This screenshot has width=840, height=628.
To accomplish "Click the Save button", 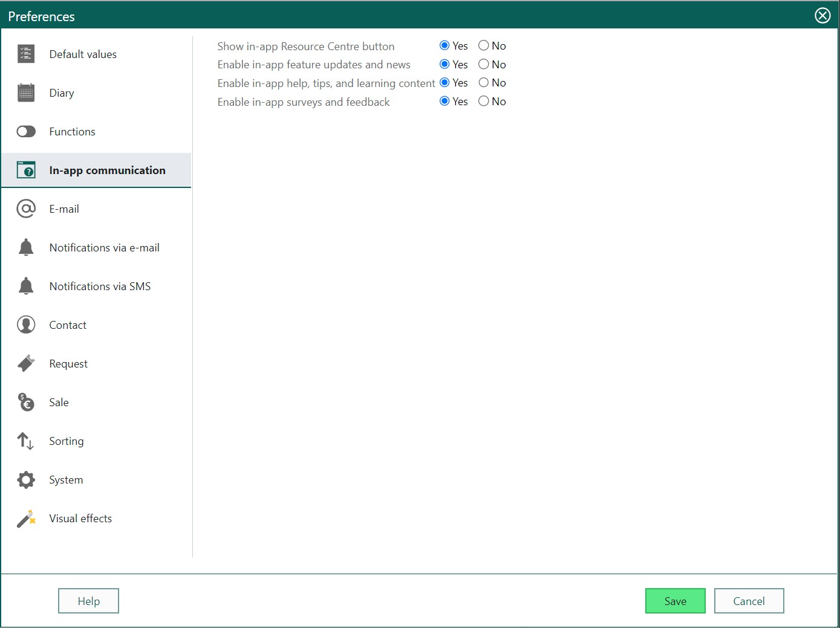I will click(675, 601).
